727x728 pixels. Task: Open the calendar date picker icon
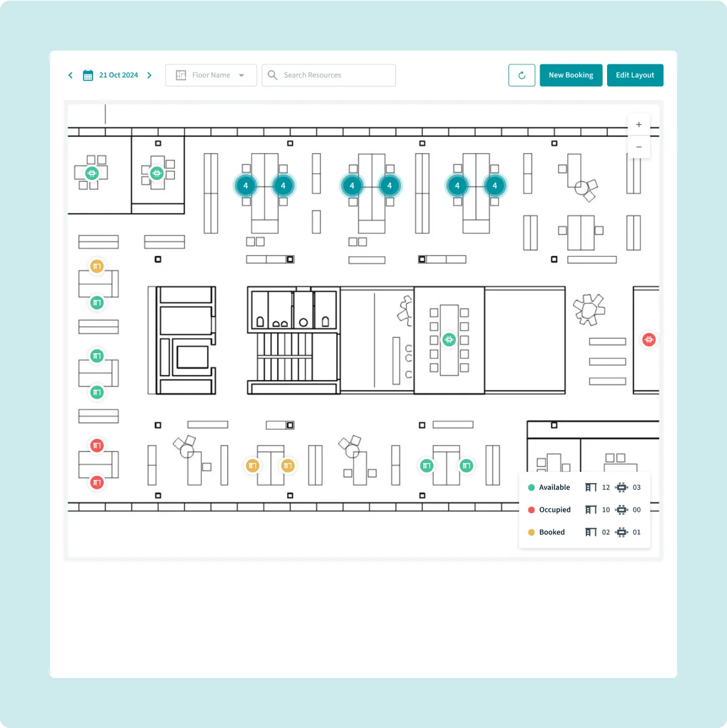tap(87, 75)
